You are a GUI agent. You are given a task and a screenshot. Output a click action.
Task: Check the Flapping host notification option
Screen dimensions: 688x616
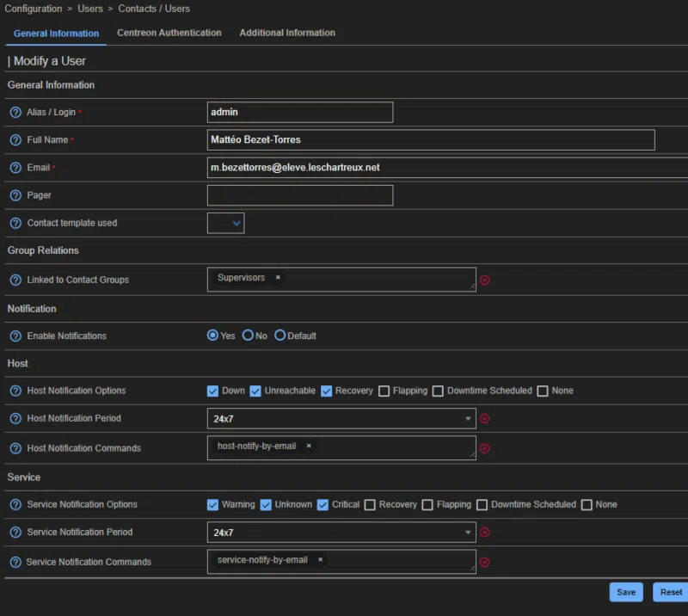click(384, 391)
